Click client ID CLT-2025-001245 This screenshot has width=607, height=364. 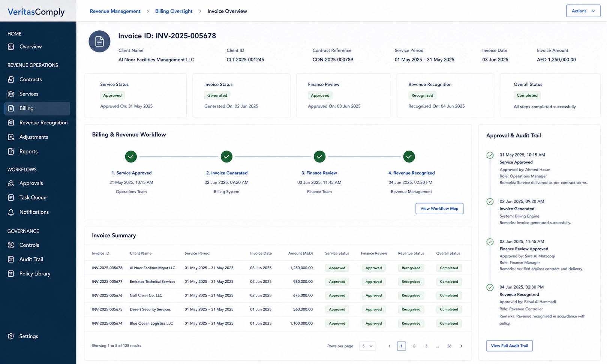[x=245, y=60]
